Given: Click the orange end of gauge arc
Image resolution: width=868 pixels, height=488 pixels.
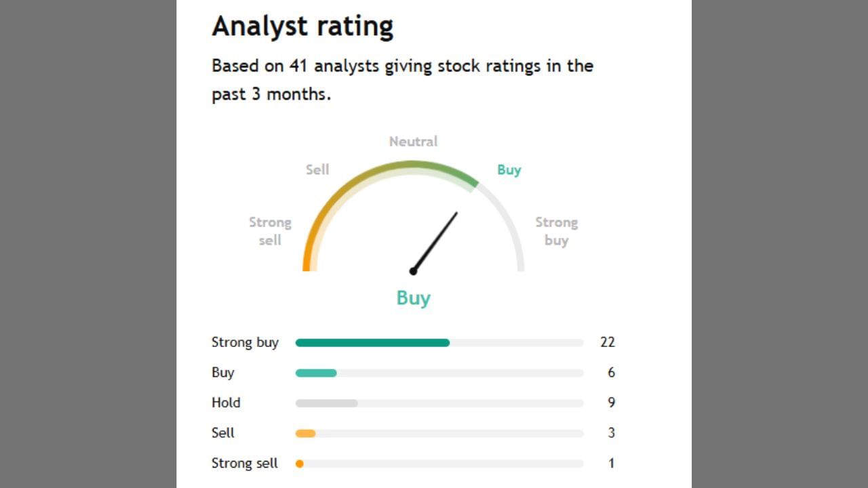Looking at the screenshot, I should tap(307, 261).
